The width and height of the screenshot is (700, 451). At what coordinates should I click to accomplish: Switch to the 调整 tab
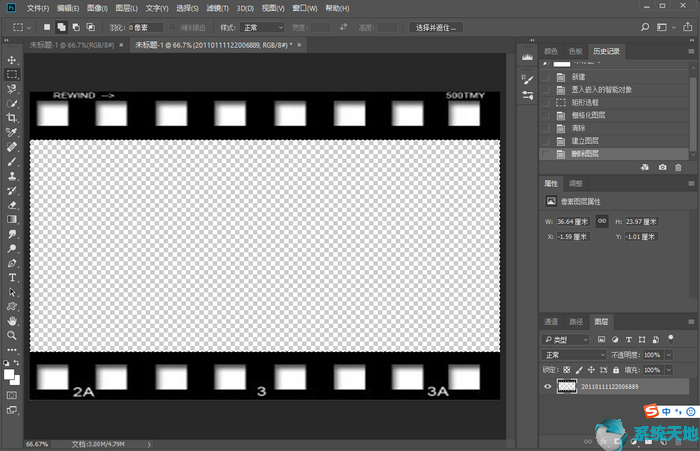[575, 184]
